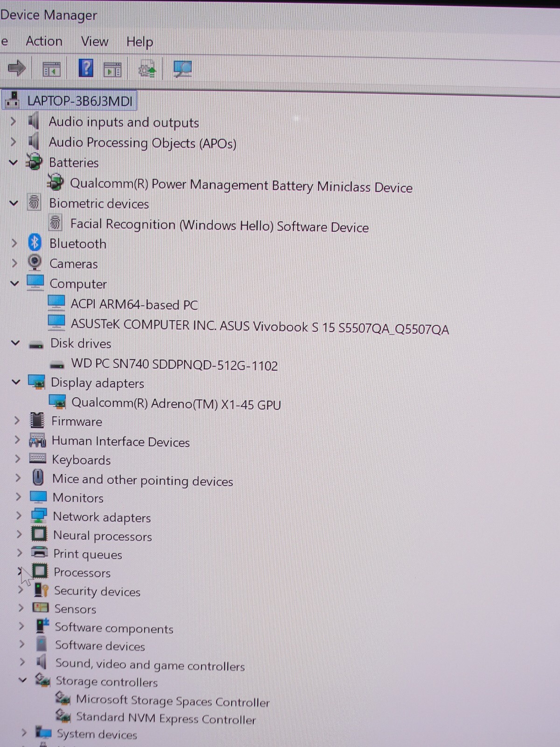The width and height of the screenshot is (560, 747).
Task: Expand the Sensors node
Action: pos(21,607)
